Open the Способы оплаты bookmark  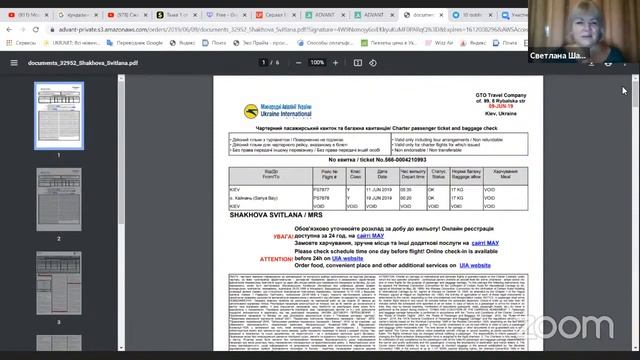click(325, 42)
